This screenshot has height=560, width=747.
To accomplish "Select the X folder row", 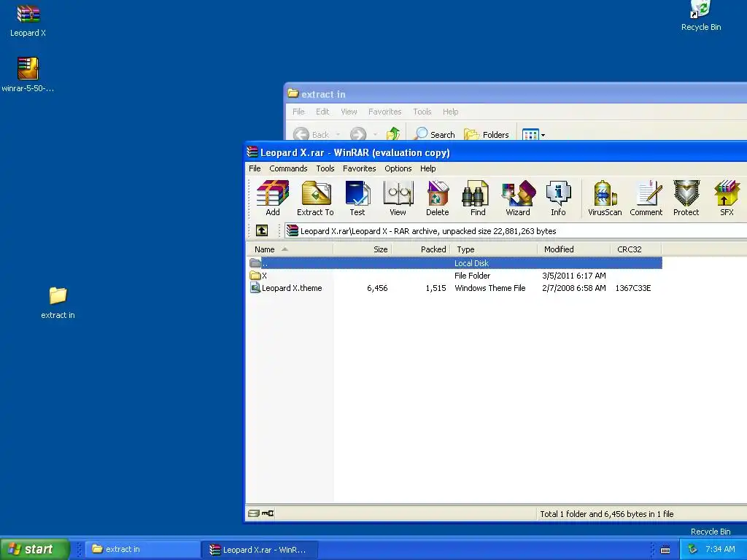I will click(x=455, y=276).
